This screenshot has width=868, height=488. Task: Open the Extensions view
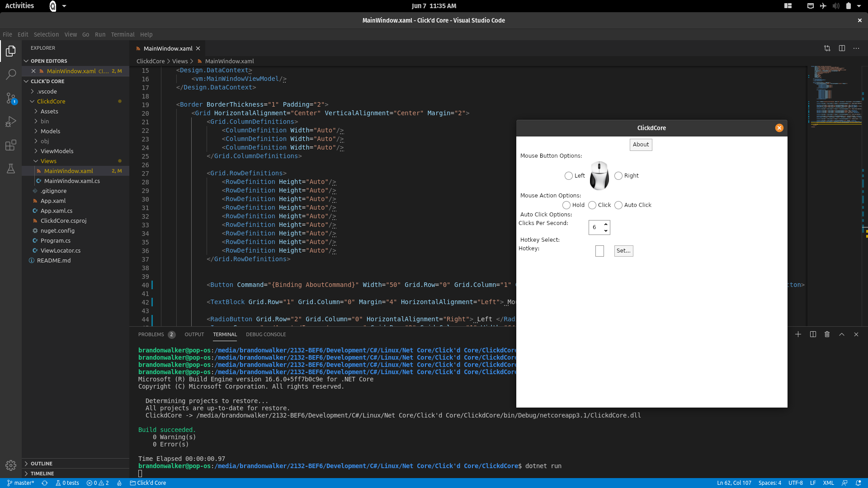click(11, 145)
